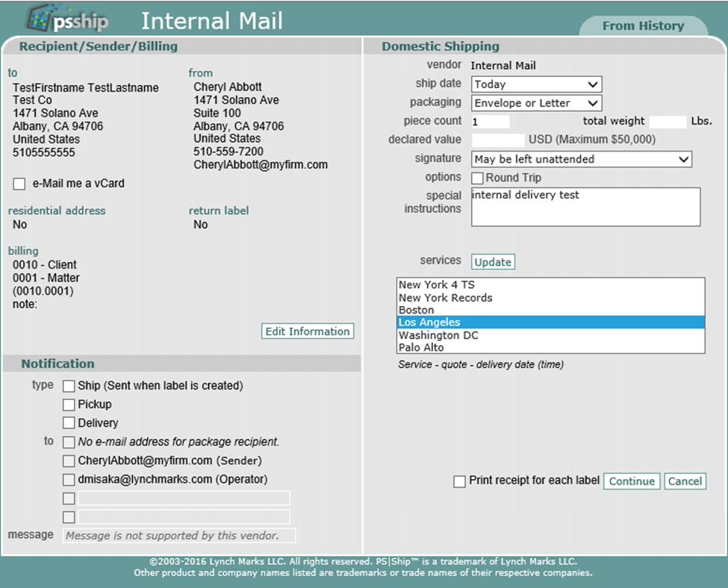Check the second blank e-mail recipient checkbox
This screenshot has width=728, height=588.
pyautogui.click(x=69, y=517)
